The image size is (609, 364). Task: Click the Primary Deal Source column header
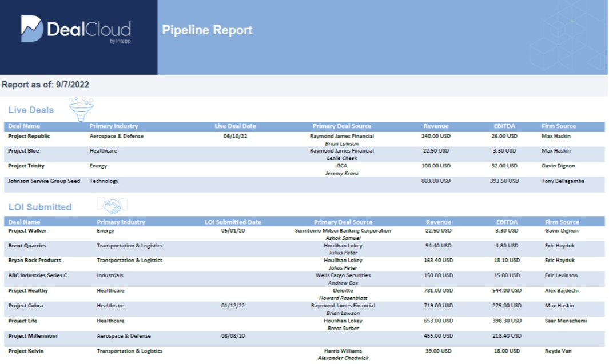point(343,126)
